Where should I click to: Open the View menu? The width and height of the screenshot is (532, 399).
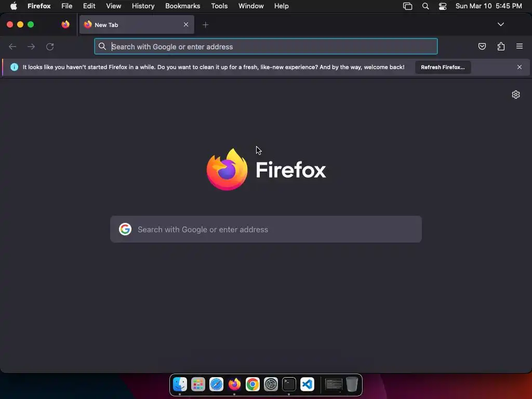113,6
